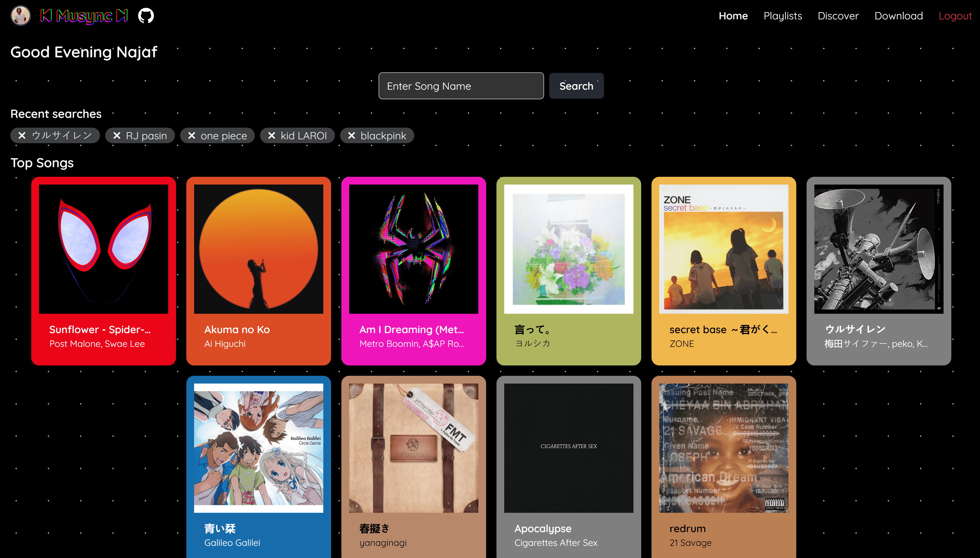Click the 梅田サイファー artist text
The width and height of the screenshot is (980, 558).
[x=876, y=344]
